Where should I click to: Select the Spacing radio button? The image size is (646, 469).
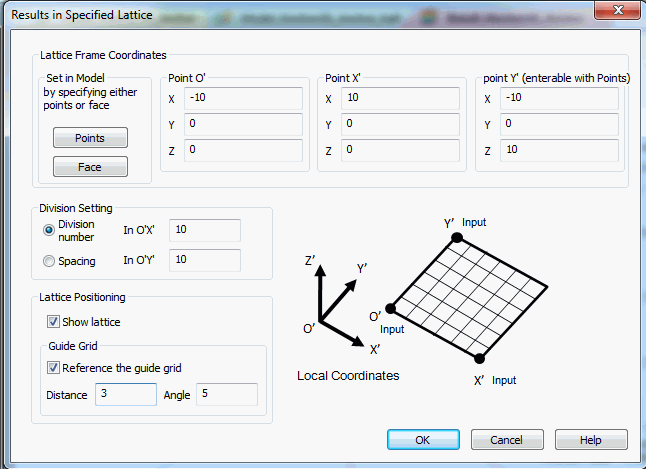[x=49, y=261]
